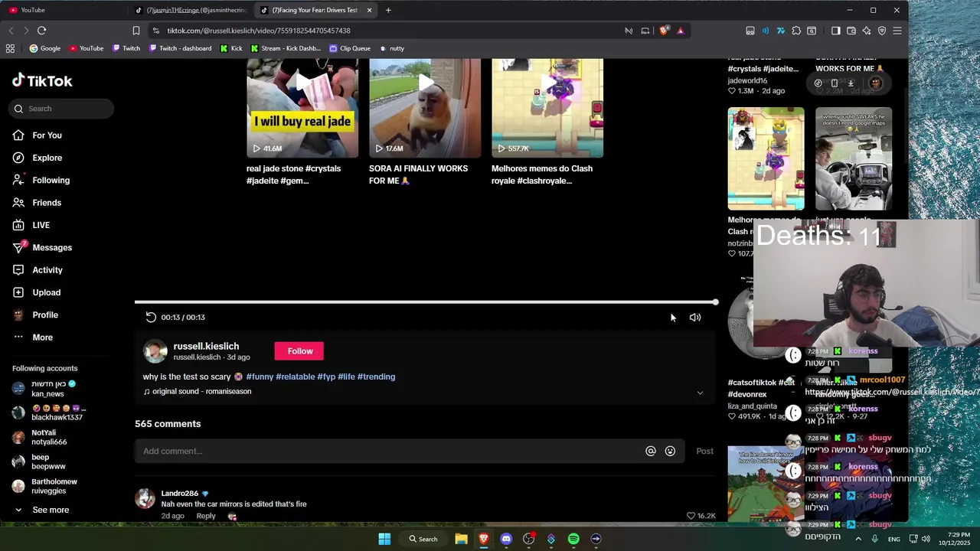
Task: Open Landro286's avatar
Action: [145, 498]
